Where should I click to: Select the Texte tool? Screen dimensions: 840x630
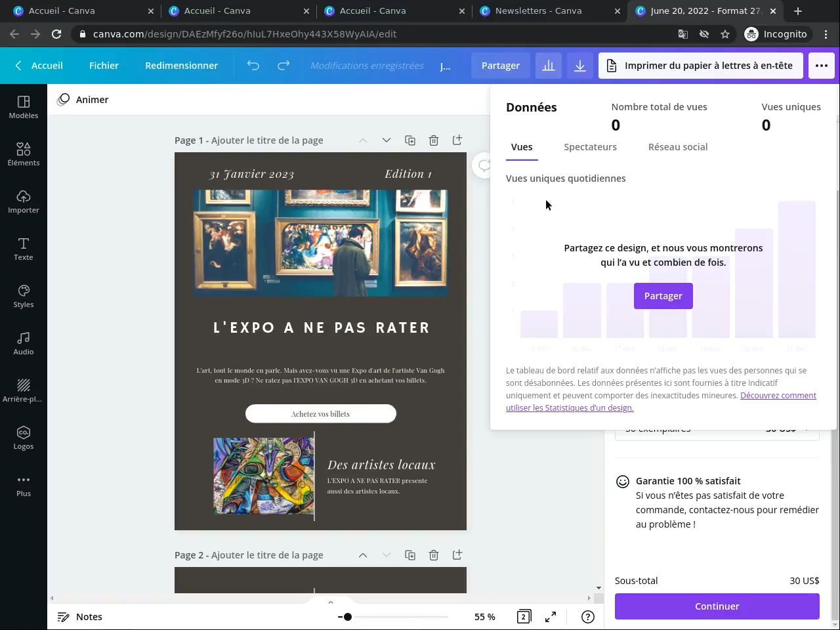point(24,249)
